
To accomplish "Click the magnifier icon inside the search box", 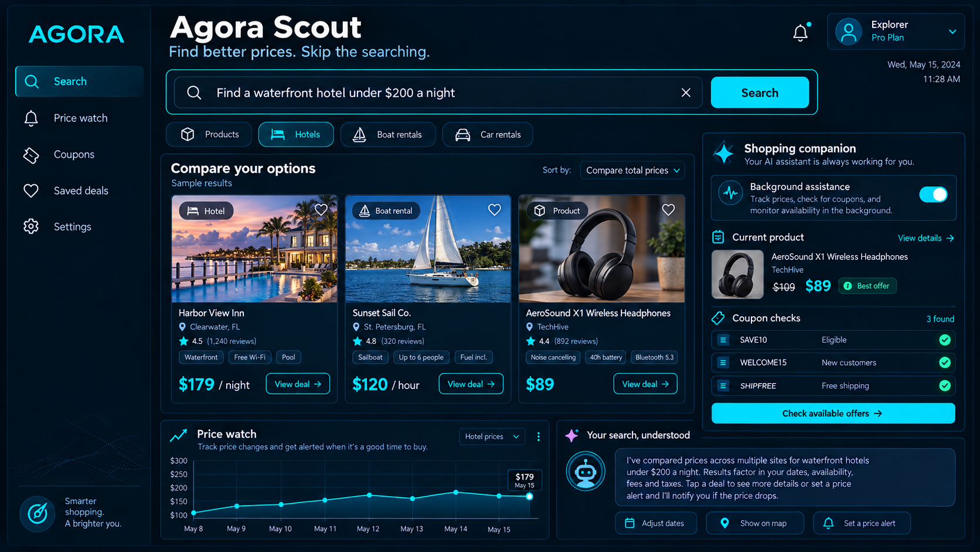I will (194, 93).
